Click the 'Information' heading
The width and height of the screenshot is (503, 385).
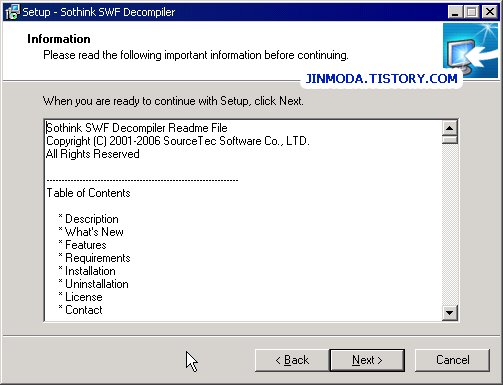click(59, 39)
